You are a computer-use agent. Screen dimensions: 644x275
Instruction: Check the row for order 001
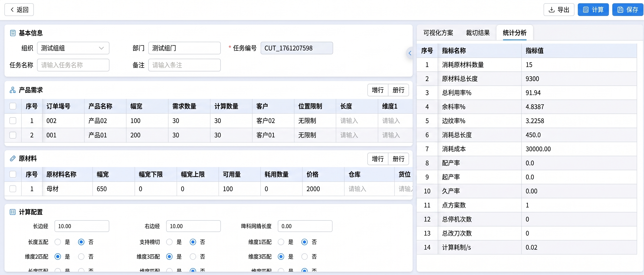[13, 135]
